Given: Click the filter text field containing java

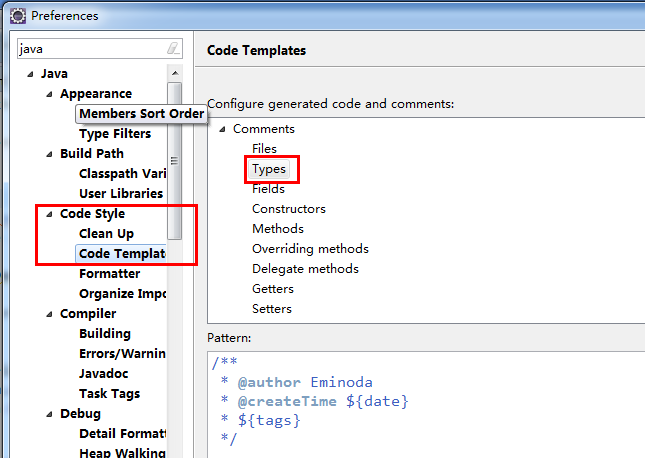Looking at the screenshot, I should 90,48.
